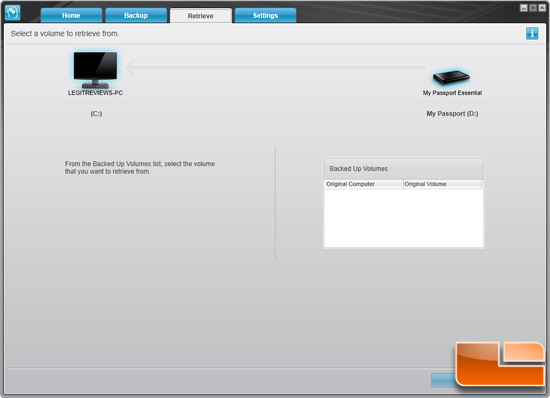This screenshot has width=550, height=398.
Task: Select the (C:) volume label
Action: click(96, 114)
